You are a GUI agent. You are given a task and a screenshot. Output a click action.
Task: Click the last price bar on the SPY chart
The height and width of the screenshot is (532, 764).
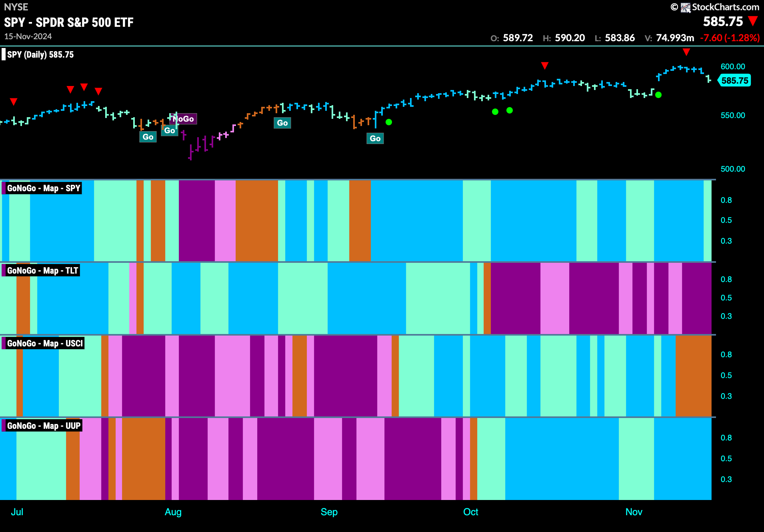[709, 79]
